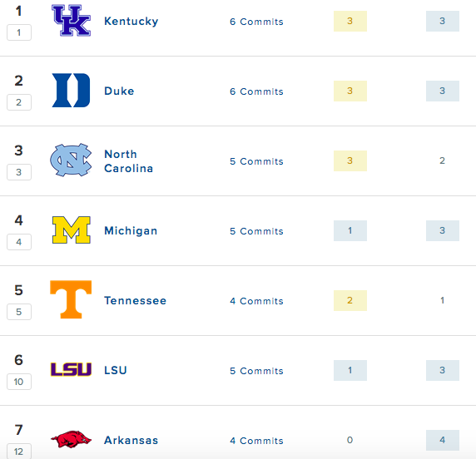
Task: Click the Duke blue D logo
Action: (x=71, y=90)
